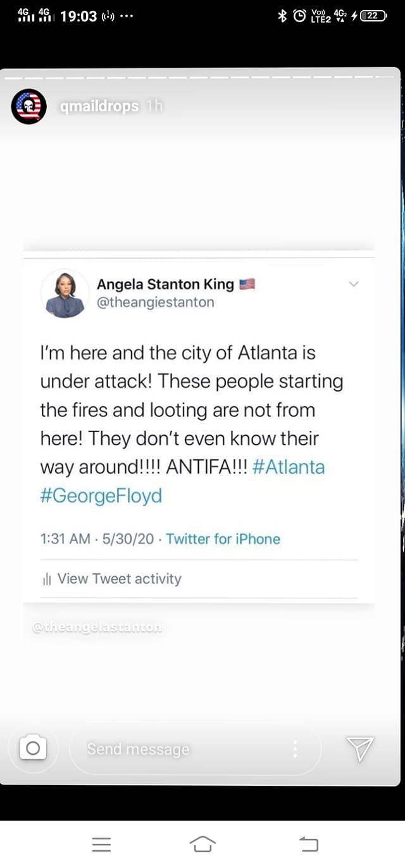Screen dimensions: 405x868
Task: Tap the @theangelastanton mention tag
Action: pyautogui.click(x=97, y=628)
